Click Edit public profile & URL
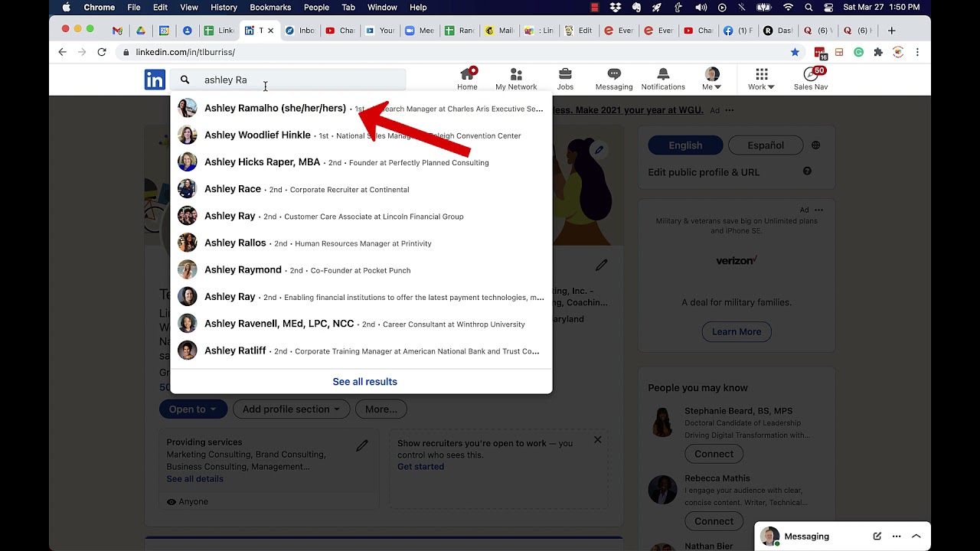The width and height of the screenshot is (980, 551). point(704,172)
